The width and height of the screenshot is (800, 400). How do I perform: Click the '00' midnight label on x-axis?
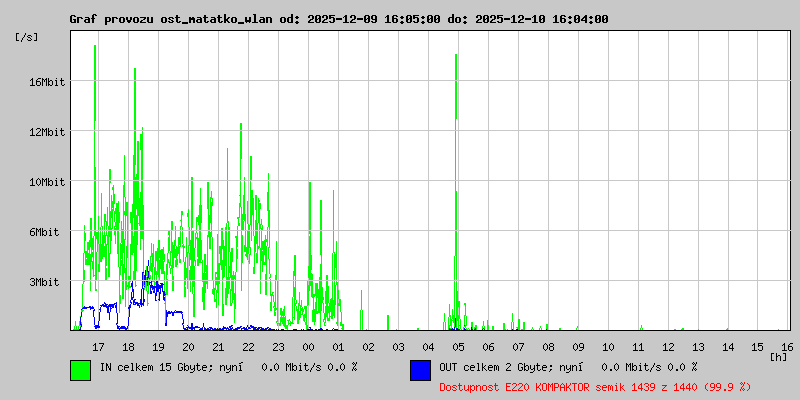pos(308,347)
